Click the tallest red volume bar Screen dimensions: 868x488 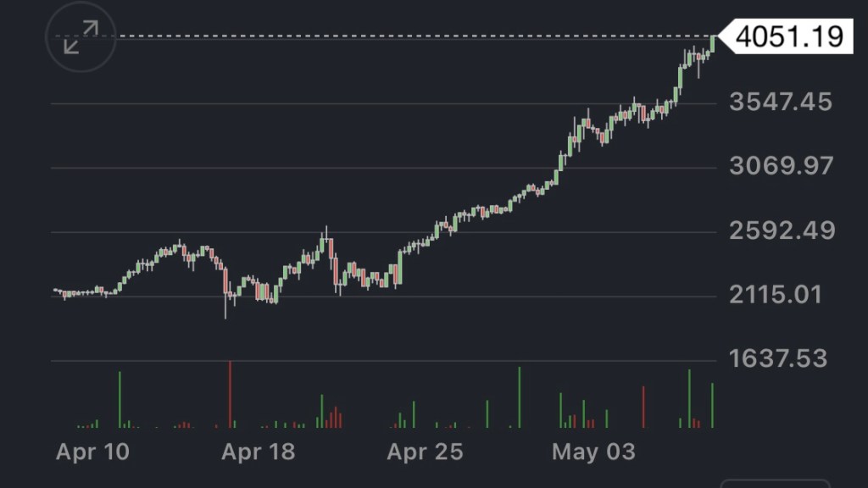tap(230, 394)
